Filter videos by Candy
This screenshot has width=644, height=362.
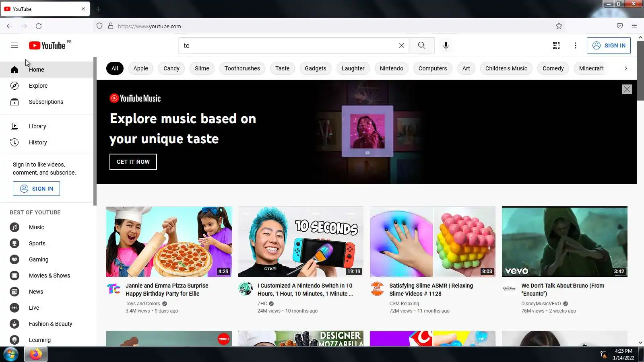click(x=171, y=68)
